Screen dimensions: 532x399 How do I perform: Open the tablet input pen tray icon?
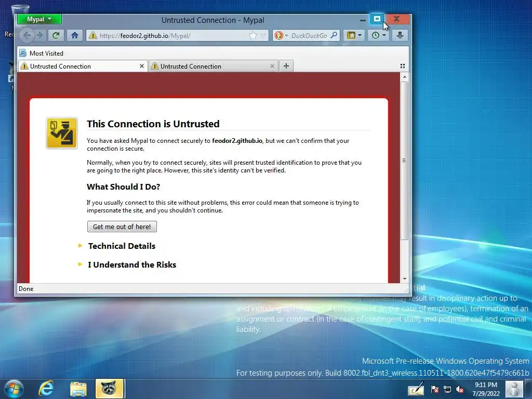point(416,389)
